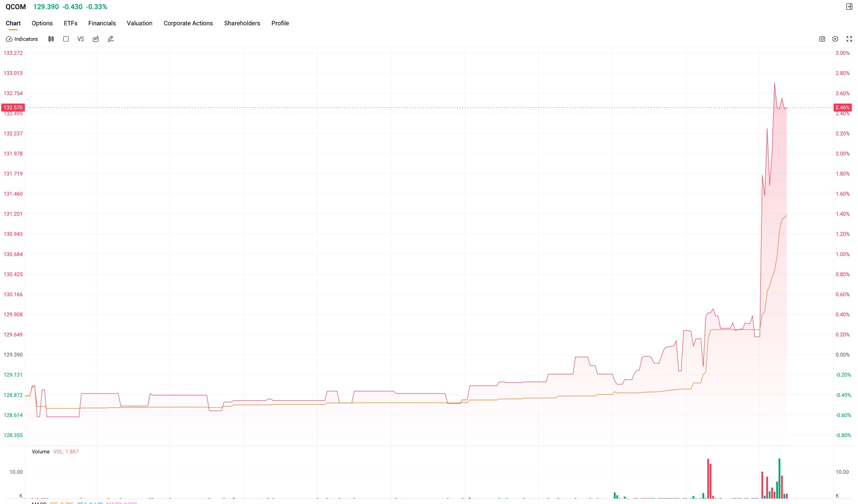This screenshot has height=504, width=858.
Task: Open the ETFs tab
Action: click(70, 23)
